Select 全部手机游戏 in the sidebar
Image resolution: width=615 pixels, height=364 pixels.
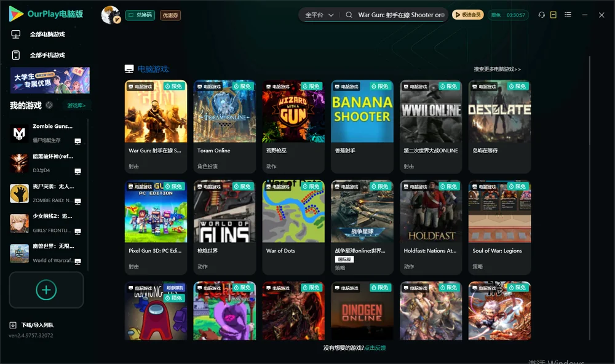pos(47,55)
